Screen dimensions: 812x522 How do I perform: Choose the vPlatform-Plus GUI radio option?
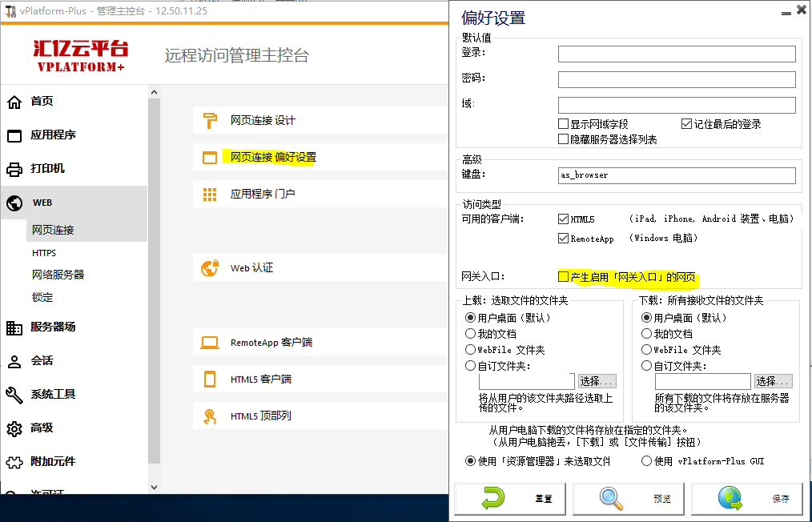(647, 461)
